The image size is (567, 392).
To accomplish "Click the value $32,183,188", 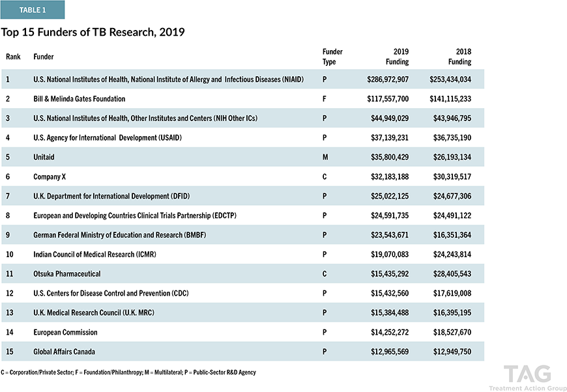I will point(390,176).
